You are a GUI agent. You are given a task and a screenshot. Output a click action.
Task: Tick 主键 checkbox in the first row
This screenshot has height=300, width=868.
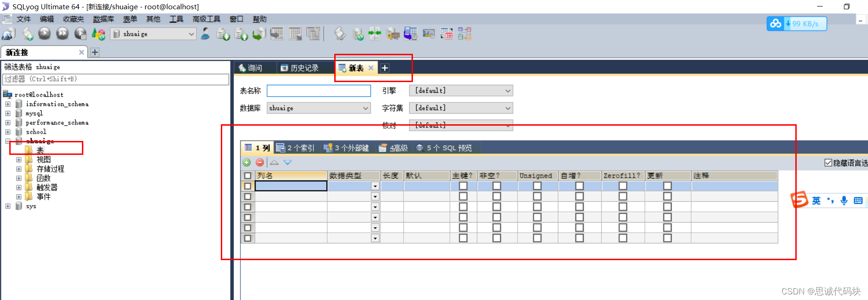click(x=463, y=186)
